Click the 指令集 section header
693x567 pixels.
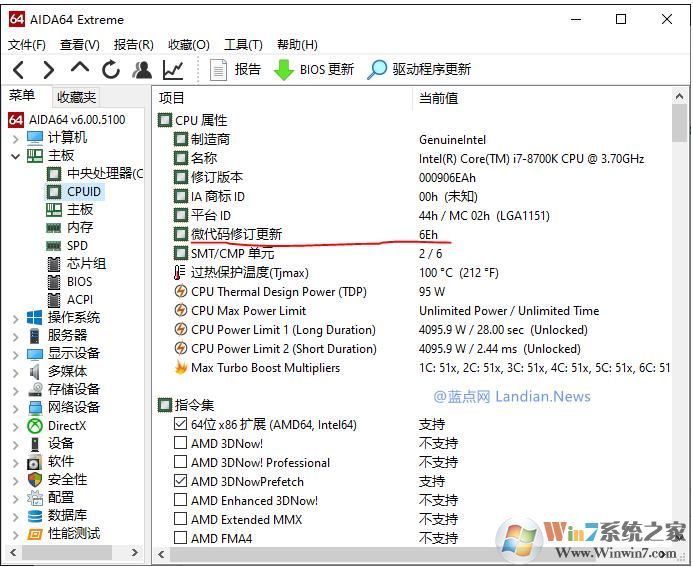[187, 405]
